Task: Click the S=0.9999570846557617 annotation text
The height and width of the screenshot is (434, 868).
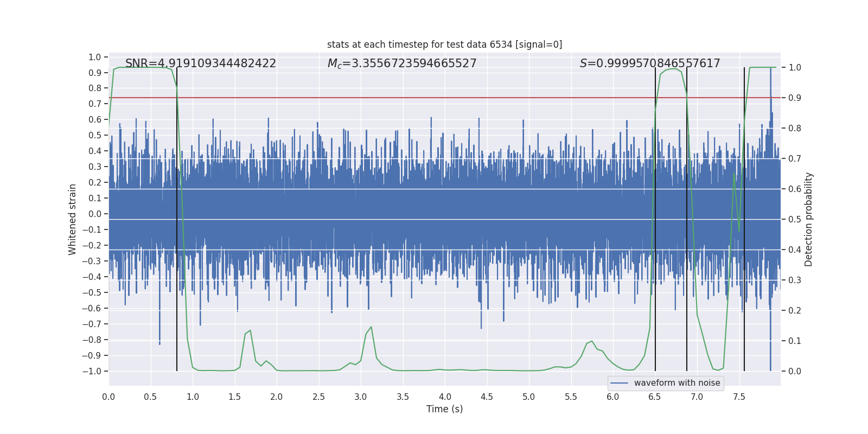Action: [x=650, y=63]
